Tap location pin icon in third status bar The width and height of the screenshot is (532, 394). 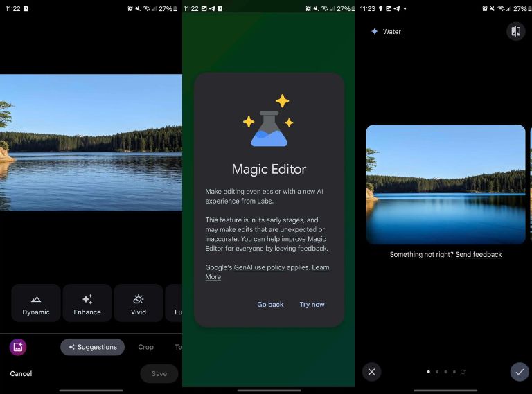tap(381, 8)
